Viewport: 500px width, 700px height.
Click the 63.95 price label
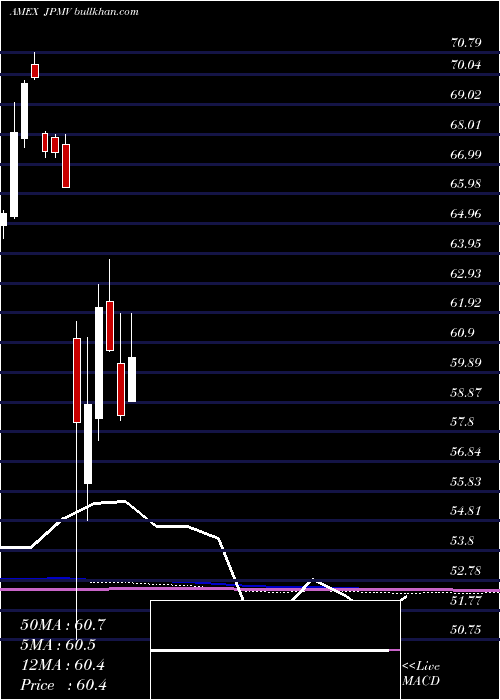click(x=466, y=244)
